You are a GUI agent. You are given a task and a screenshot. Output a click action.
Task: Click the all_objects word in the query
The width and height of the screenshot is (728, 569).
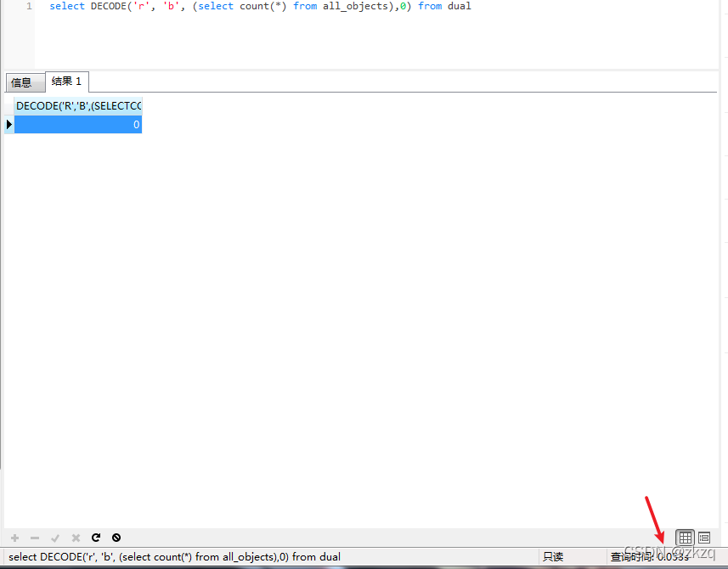(x=356, y=6)
